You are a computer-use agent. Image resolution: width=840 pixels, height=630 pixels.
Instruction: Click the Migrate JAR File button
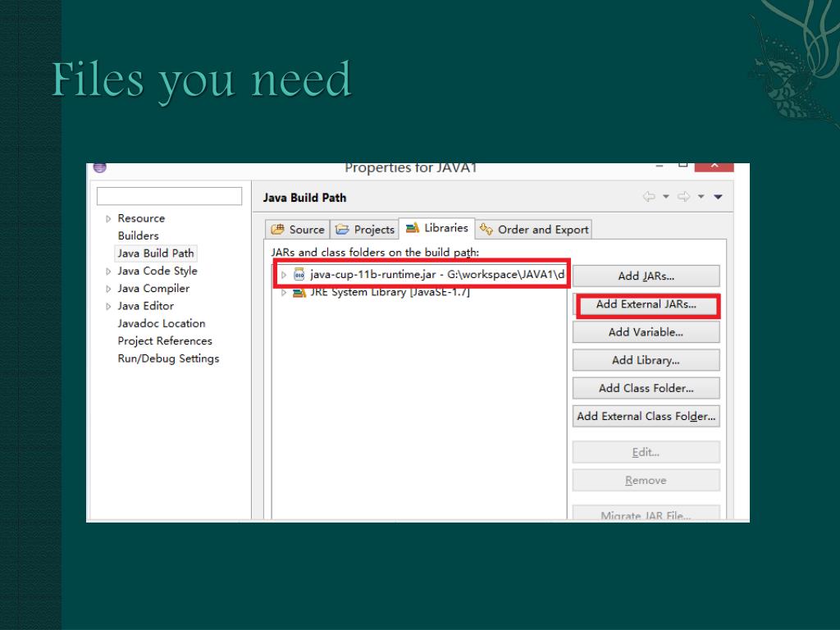pos(646,514)
